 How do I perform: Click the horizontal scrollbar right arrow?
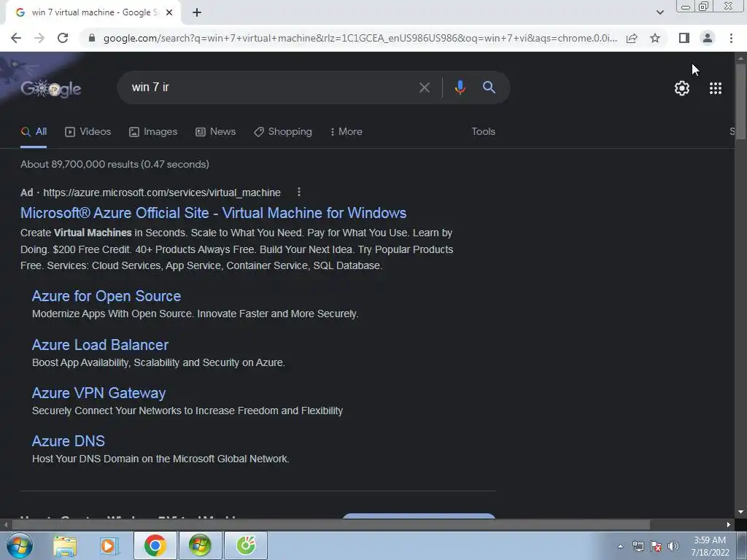(x=729, y=525)
